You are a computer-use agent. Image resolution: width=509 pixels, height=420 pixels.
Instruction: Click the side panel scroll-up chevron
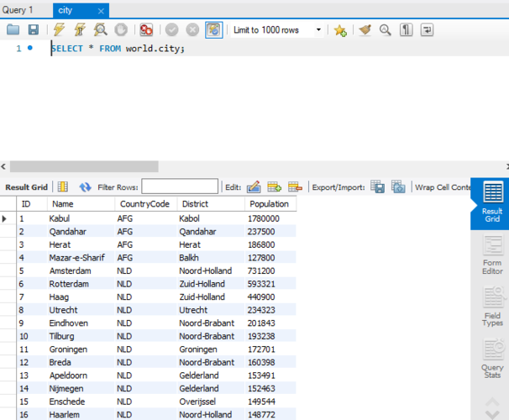(492, 402)
